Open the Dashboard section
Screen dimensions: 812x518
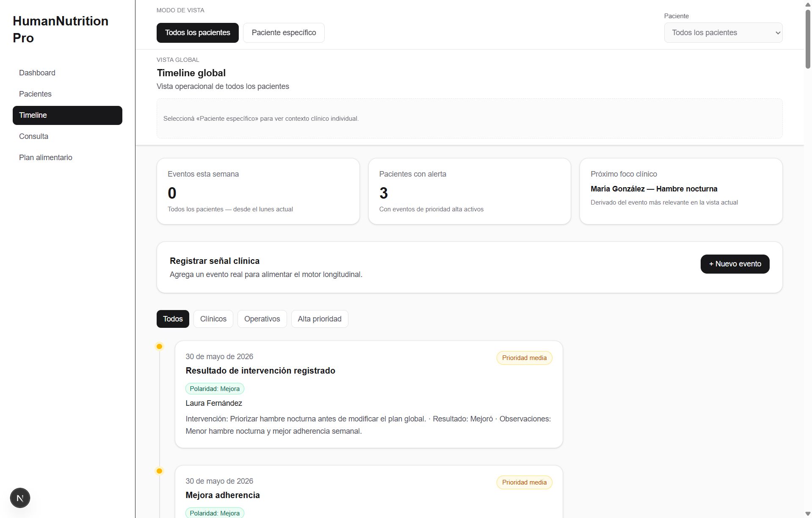67,73
